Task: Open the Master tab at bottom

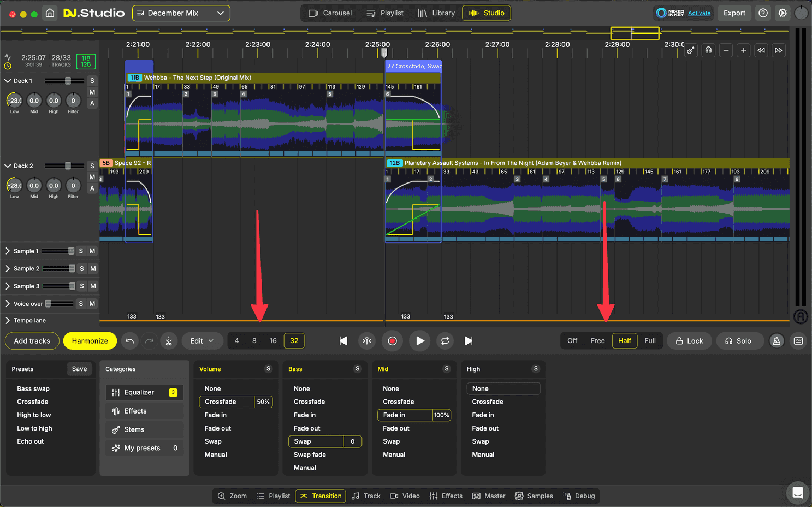Action: pyautogui.click(x=489, y=496)
